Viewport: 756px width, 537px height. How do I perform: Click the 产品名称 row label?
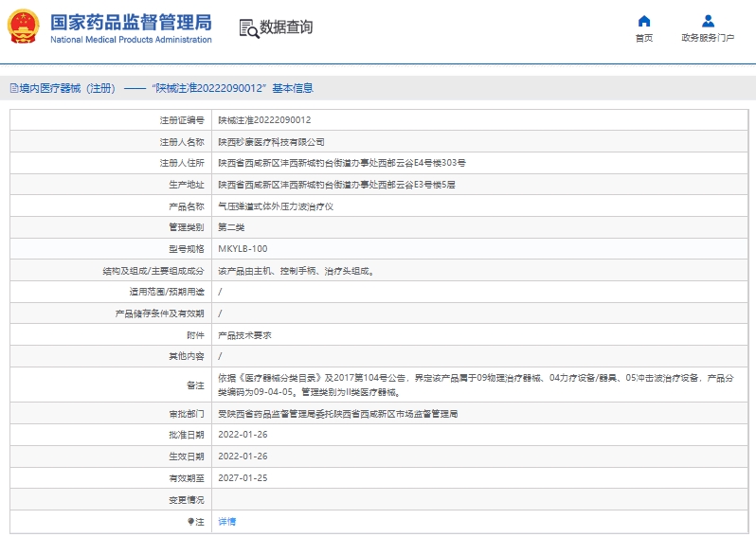(187, 206)
